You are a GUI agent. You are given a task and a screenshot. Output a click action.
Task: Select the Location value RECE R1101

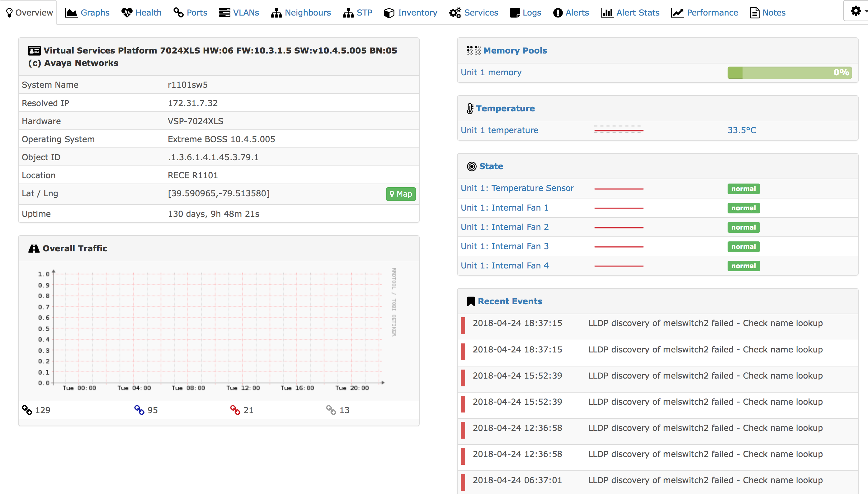[192, 175]
